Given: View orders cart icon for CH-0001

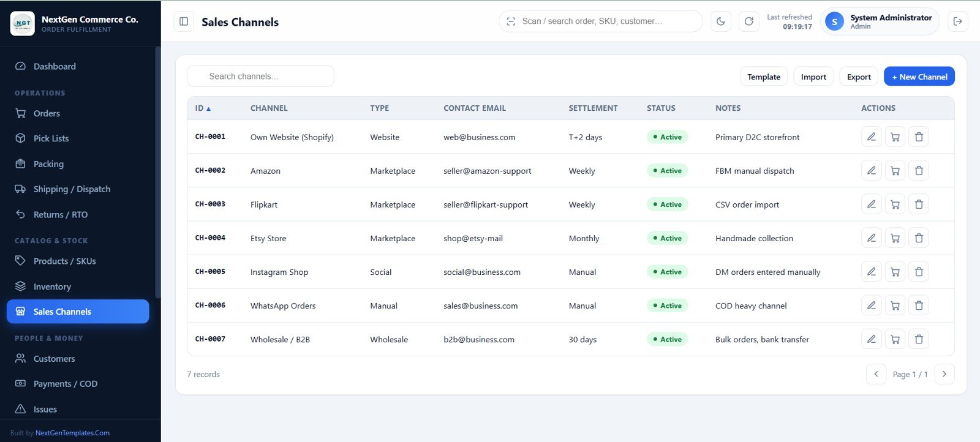Looking at the screenshot, I should [x=895, y=137].
